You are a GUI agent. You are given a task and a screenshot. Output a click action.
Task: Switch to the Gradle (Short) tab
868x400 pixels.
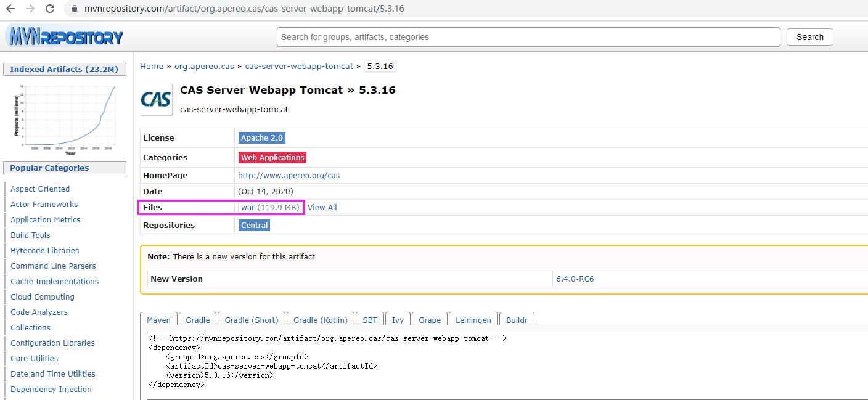252,320
